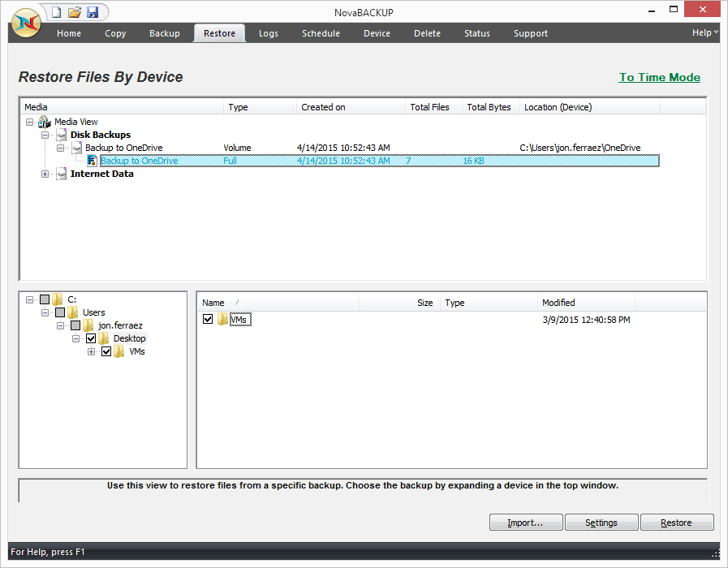The image size is (728, 568).
Task: Click the Users folder icon
Action: (72, 312)
